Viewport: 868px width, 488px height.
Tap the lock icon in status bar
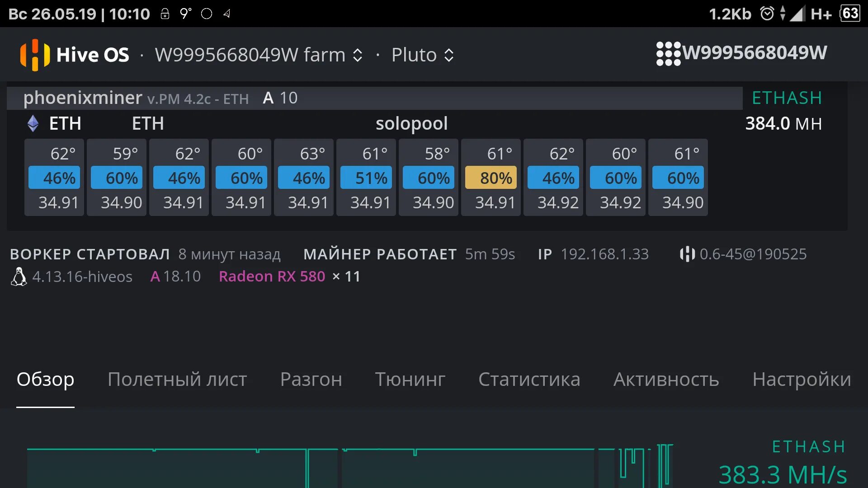[165, 14]
